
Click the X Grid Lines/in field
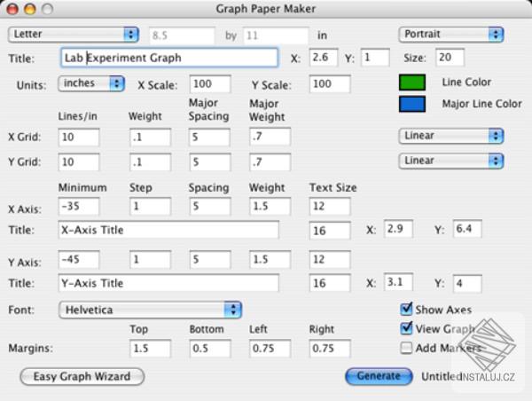click(79, 138)
